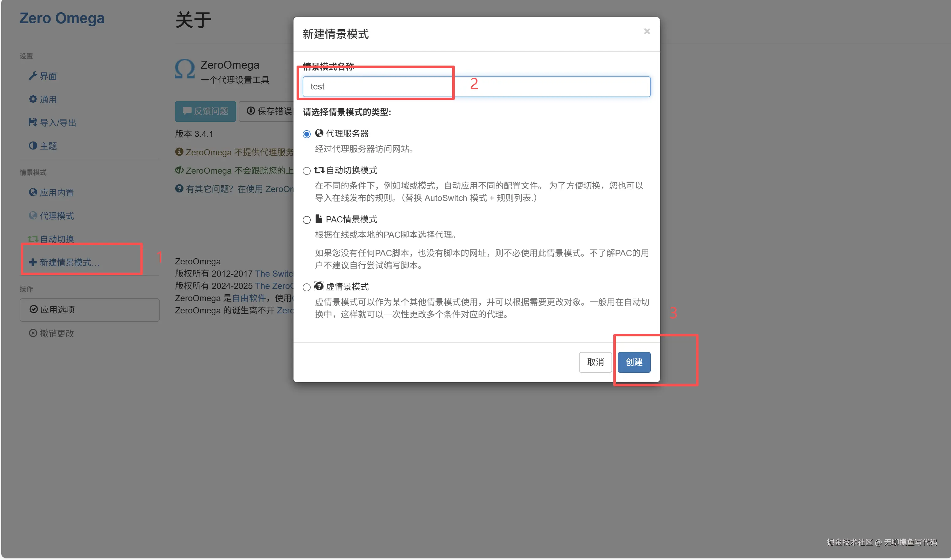Click the retweet icon beside 自动切换
The height and width of the screenshot is (560, 951).
coord(33,239)
